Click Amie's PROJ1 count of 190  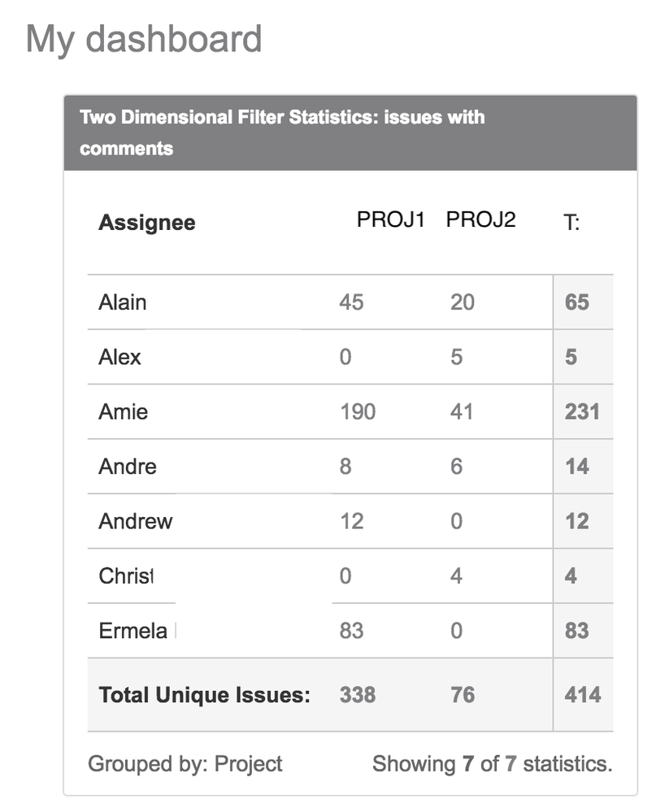point(357,411)
